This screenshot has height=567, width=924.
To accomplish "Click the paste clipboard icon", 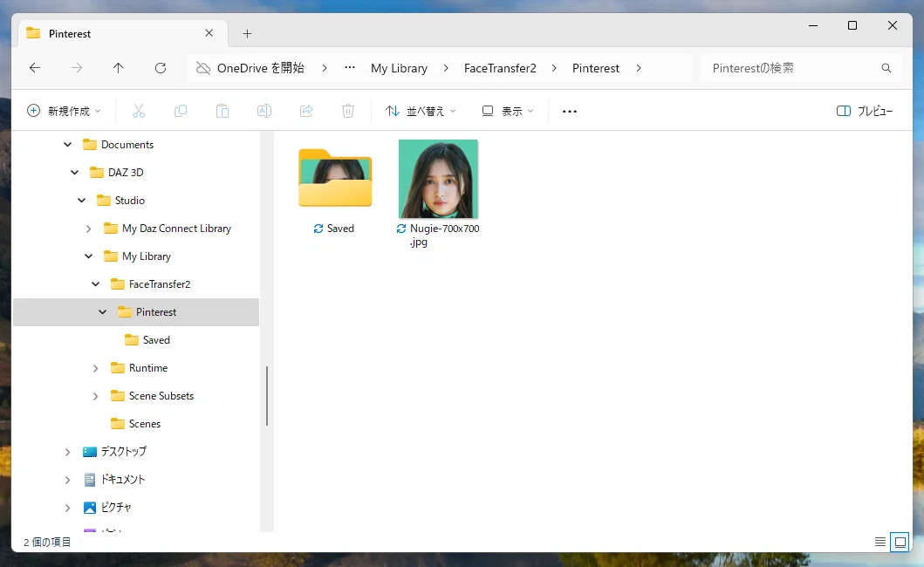I will click(x=222, y=111).
